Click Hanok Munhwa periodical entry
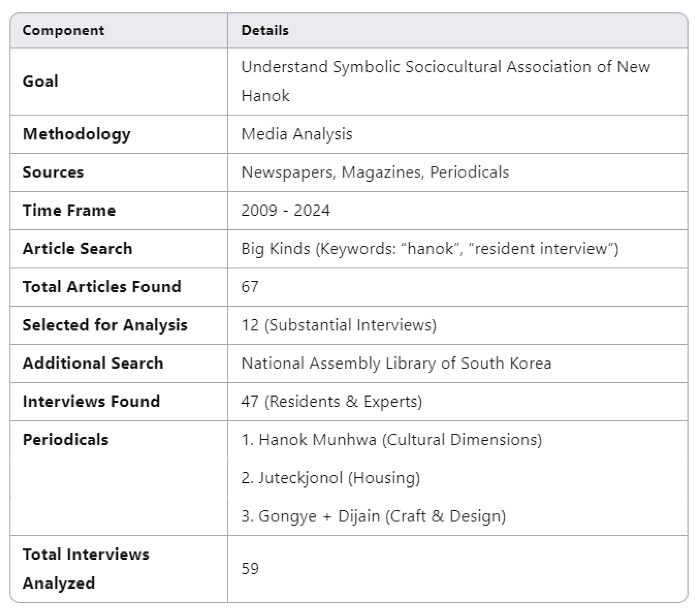The image size is (700, 613). coord(391,440)
